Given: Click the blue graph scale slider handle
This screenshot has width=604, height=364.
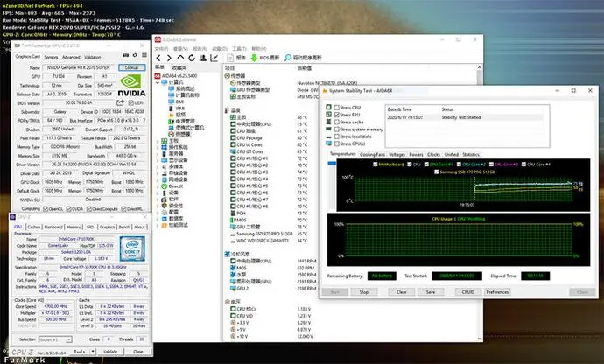Looking at the screenshot, I should (x=332, y=164).
